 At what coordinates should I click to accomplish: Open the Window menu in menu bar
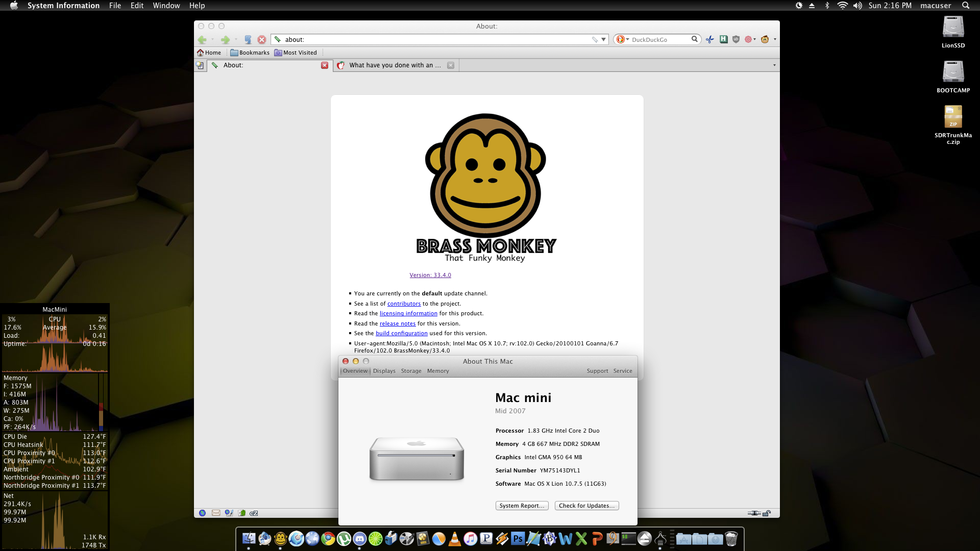click(x=166, y=6)
